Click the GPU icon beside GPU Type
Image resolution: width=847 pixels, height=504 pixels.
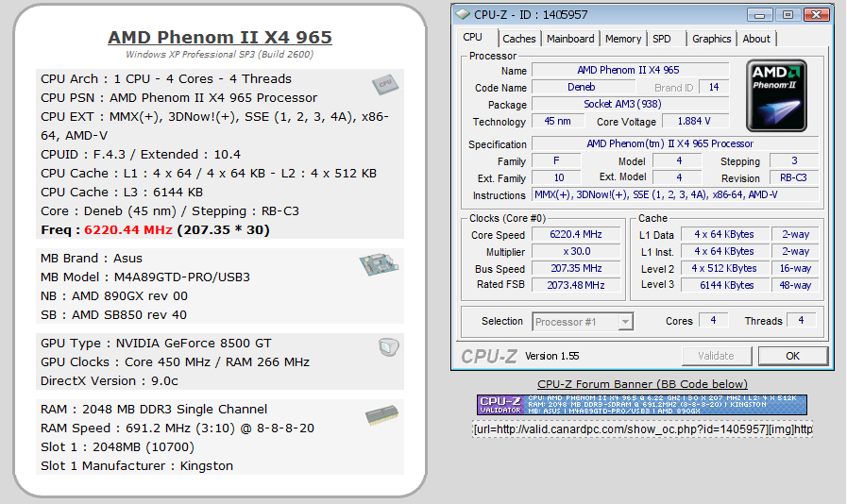[388, 346]
